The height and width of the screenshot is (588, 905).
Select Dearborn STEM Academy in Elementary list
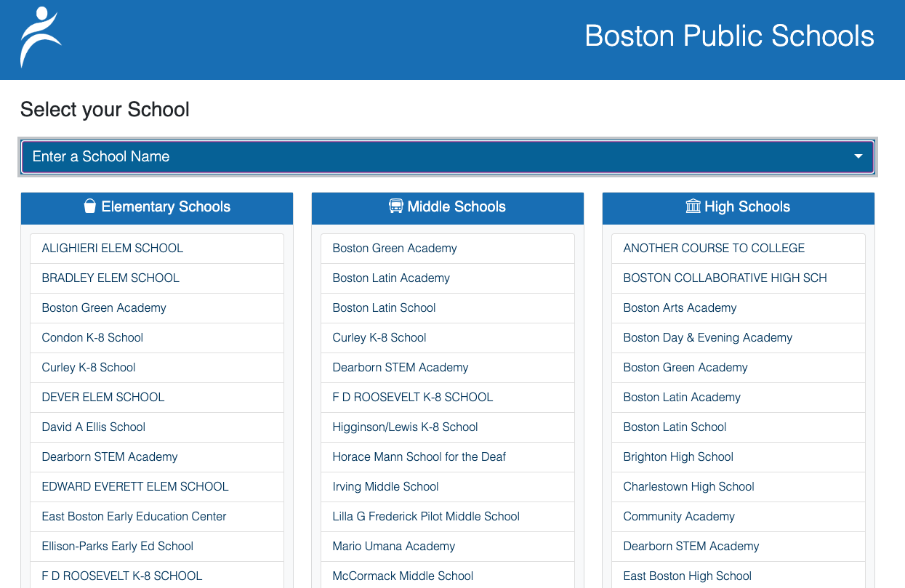[x=157, y=457]
